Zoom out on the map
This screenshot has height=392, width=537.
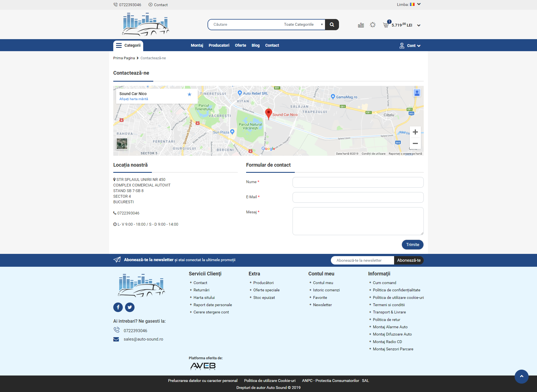[415, 143]
